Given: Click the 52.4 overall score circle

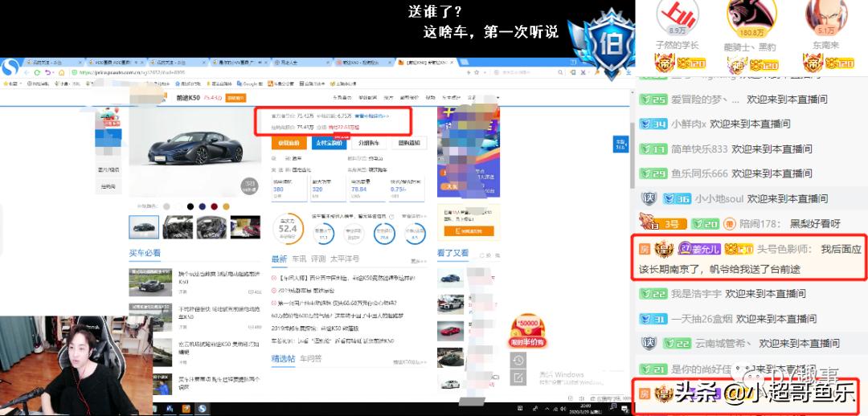Looking at the screenshot, I should pyautogui.click(x=288, y=228).
